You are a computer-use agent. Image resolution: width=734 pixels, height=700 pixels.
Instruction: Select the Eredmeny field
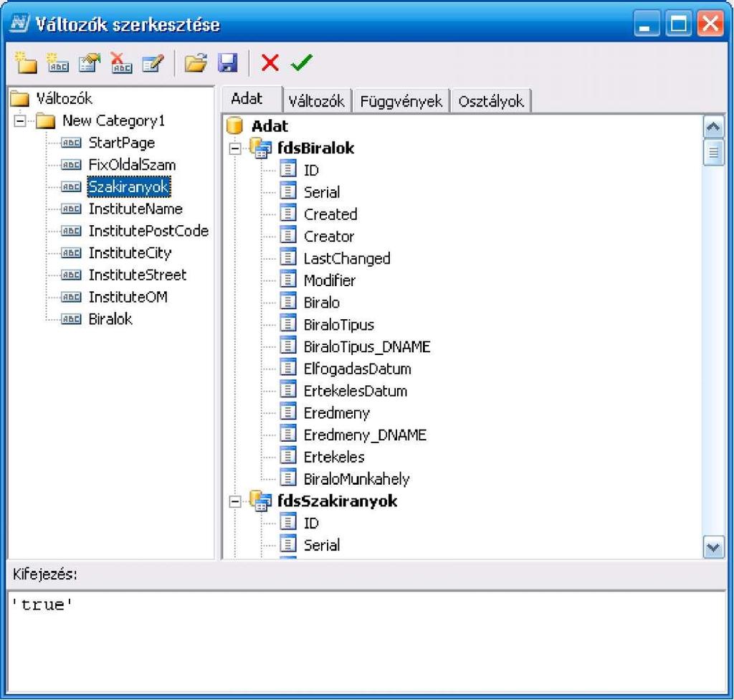(337, 412)
